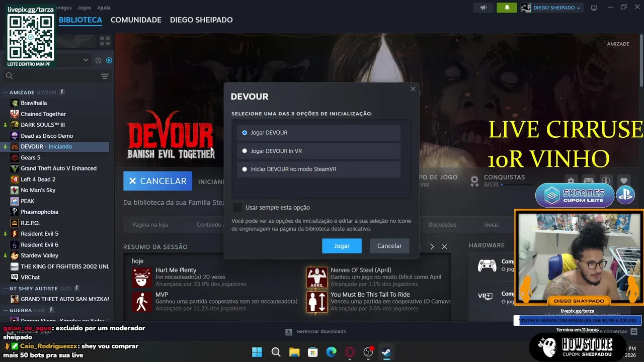Click the lightning icon beside GT SHEY AUTISTE
The height and width of the screenshot is (362, 644).
click(x=76, y=288)
